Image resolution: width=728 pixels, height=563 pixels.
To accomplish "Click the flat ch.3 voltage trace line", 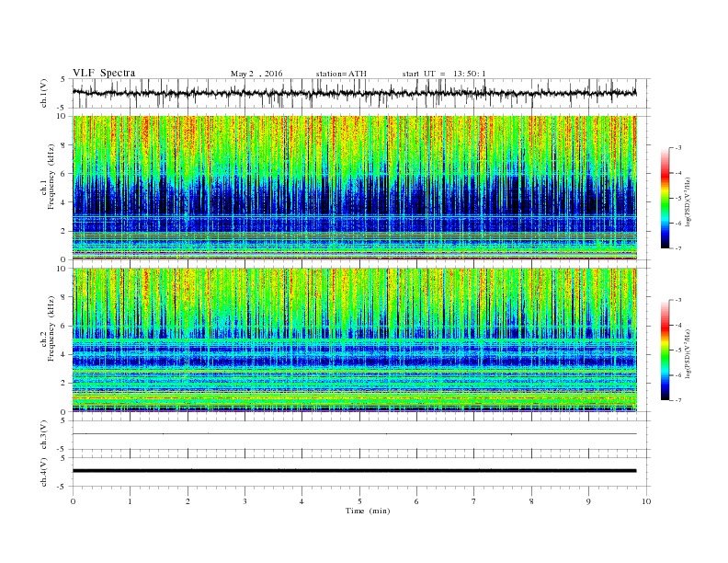I will 355,434.
